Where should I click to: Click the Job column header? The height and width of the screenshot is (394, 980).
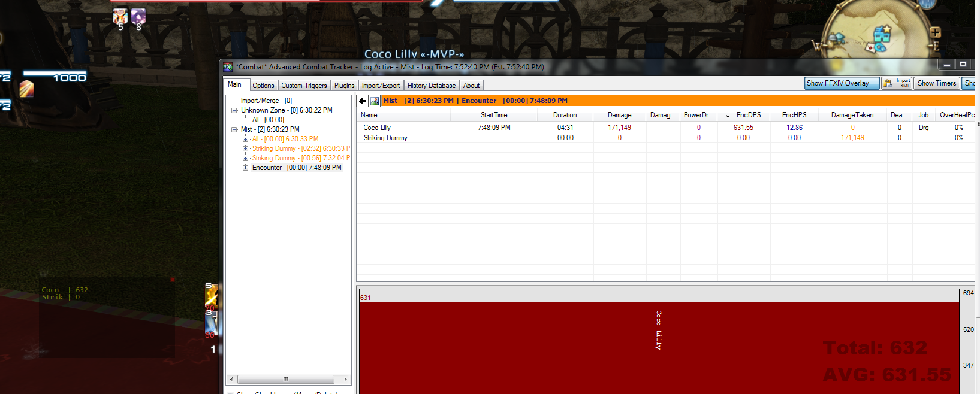924,115
